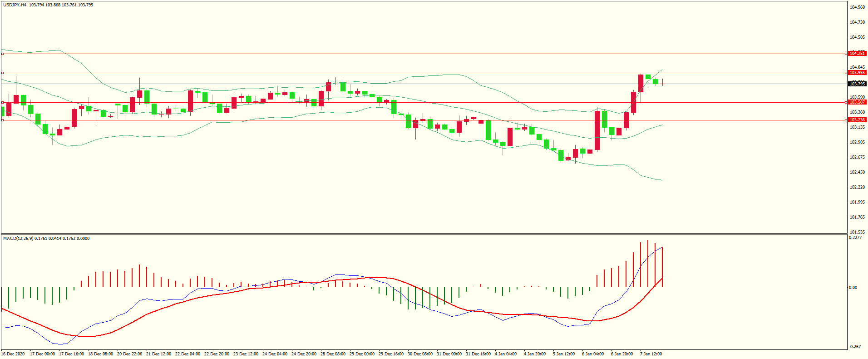The image size is (868, 359).
Task: Select the 103.955 resistance line label
Action: [x=857, y=73]
